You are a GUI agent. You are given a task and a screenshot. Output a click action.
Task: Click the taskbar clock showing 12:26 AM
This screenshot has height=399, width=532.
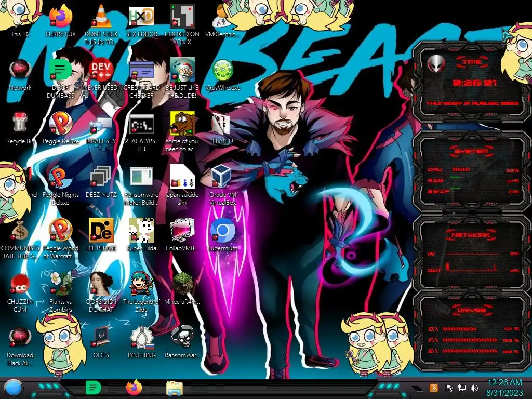click(x=504, y=388)
